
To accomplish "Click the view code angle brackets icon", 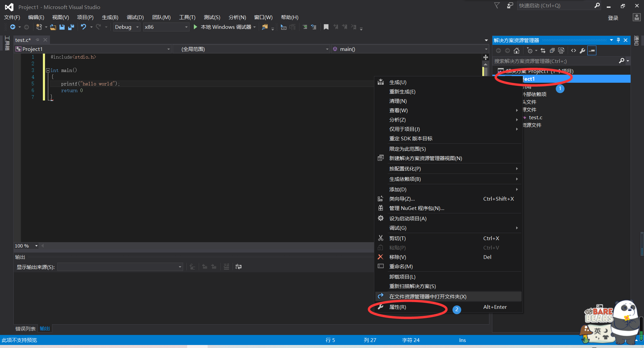I will (574, 51).
